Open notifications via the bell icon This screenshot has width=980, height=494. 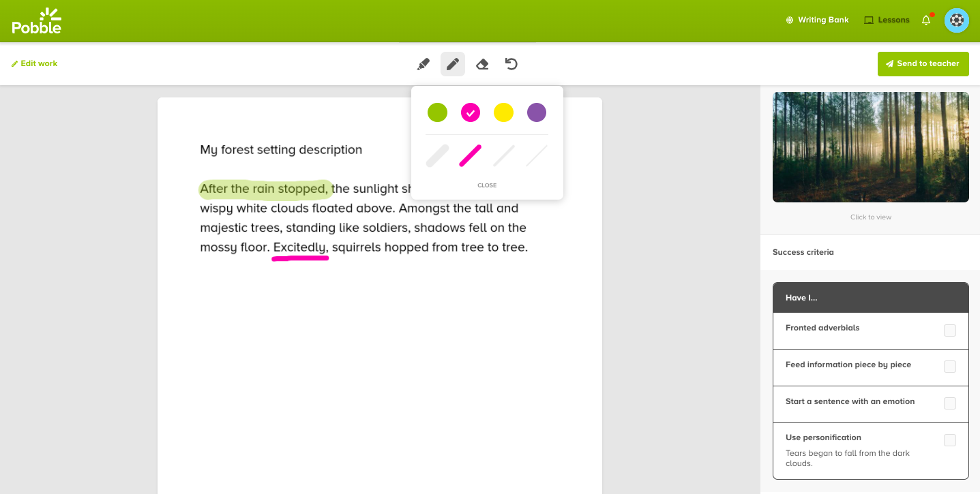[925, 20]
